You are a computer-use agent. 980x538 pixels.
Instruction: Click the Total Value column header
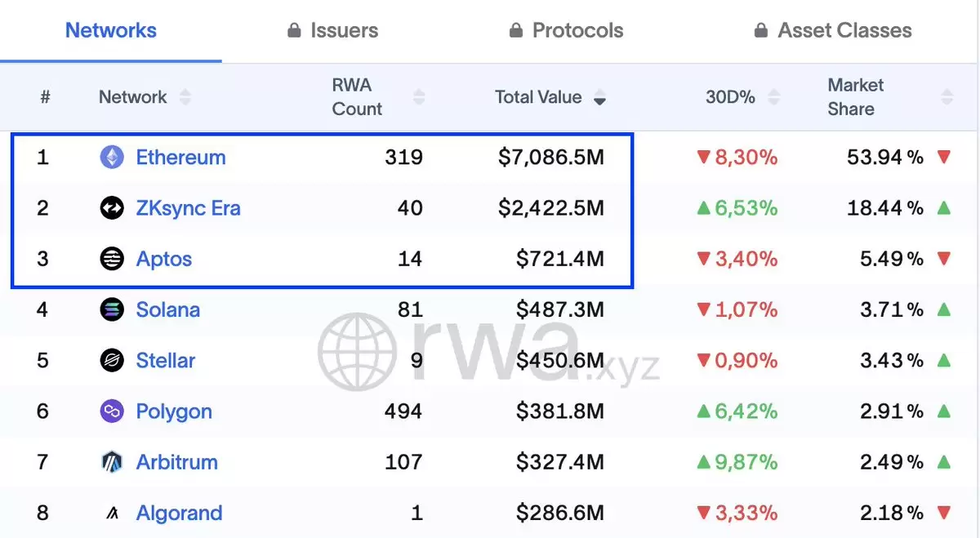tap(538, 97)
